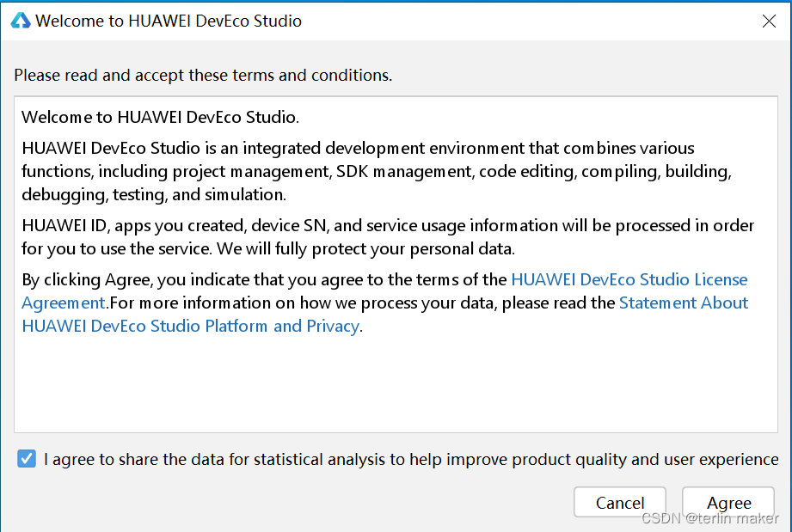Click the 'Please read and accept these terms' label
The width and height of the screenshot is (792, 532).
203,76
